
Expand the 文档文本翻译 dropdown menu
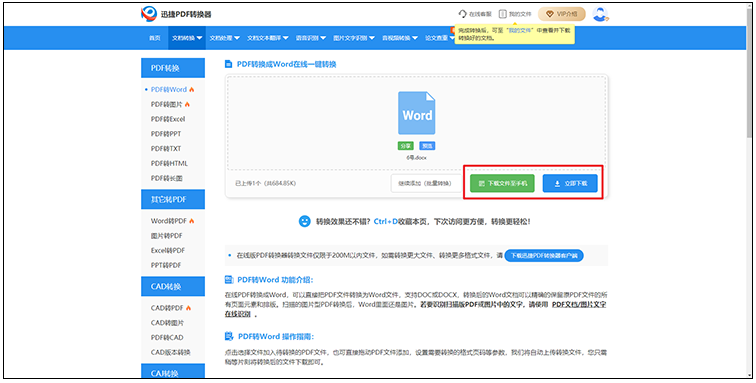(268, 38)
